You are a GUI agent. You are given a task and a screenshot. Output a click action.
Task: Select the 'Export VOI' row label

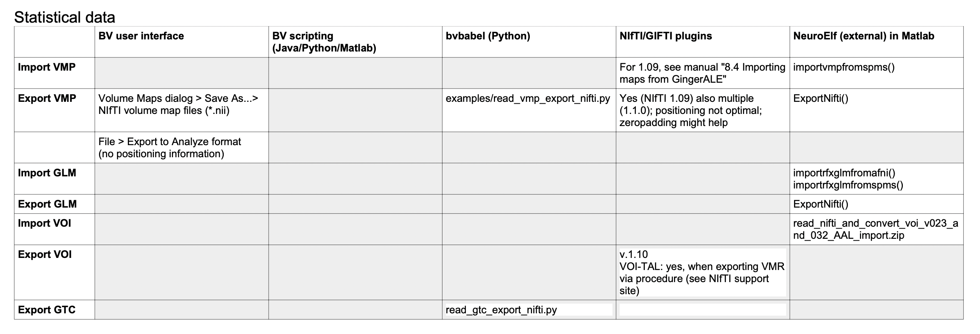tap(45, 254)
